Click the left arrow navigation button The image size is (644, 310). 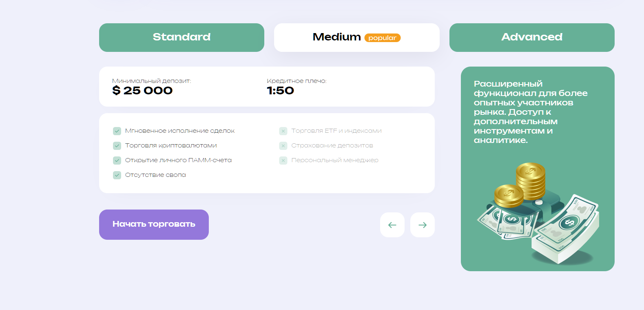click(x=392, y=225)
